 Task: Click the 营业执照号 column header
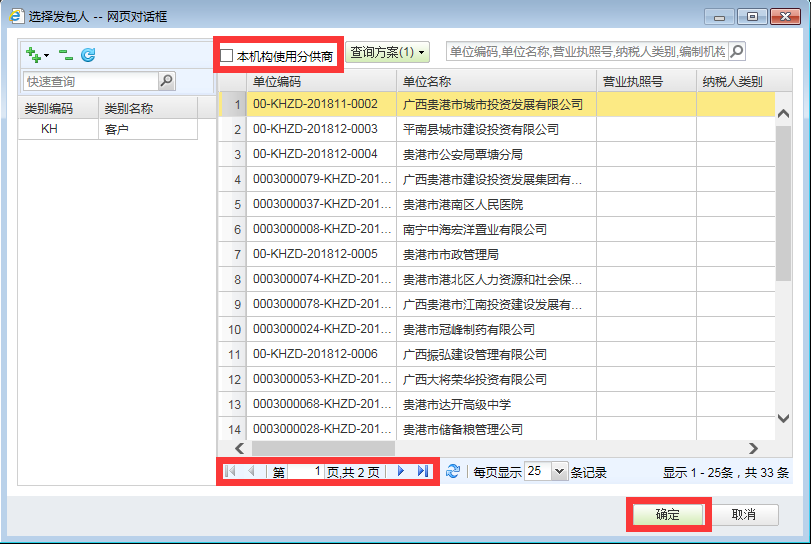(646, 81)
